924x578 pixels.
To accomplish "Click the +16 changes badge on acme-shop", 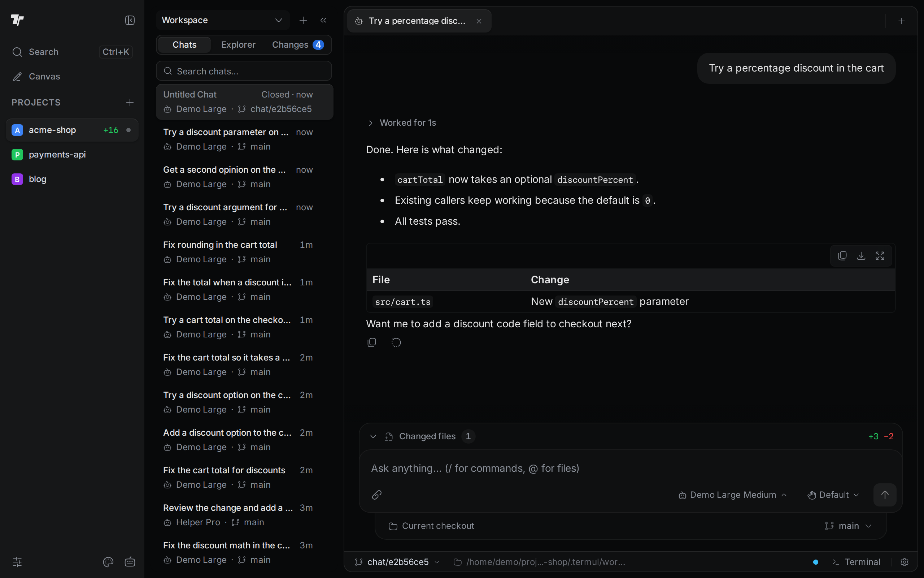I will tap(111, 130).
